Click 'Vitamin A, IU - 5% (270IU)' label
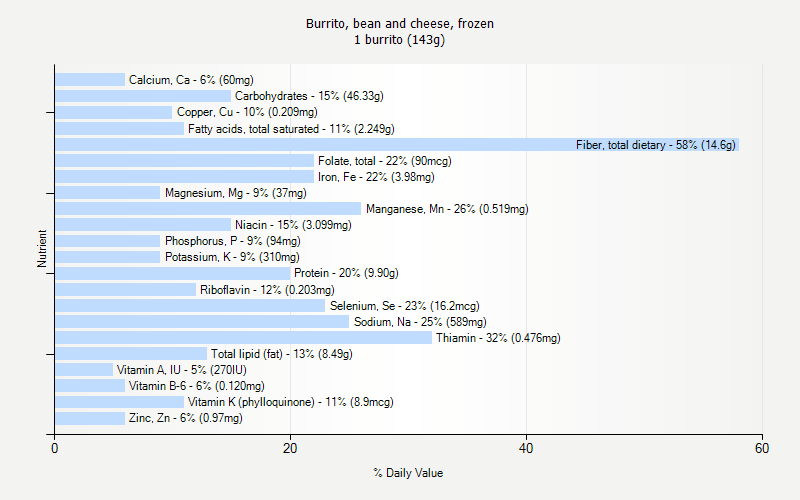800x500 pixels. point(182,370)
